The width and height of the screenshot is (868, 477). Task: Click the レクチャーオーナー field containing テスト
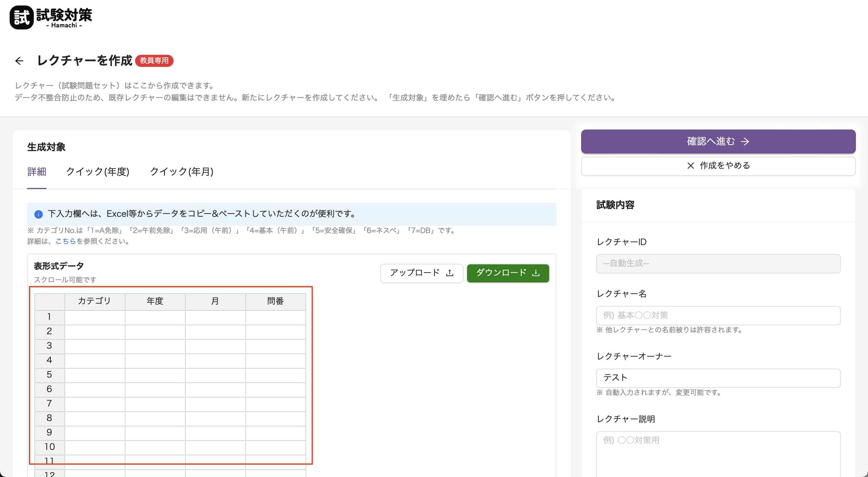[718, 378]
